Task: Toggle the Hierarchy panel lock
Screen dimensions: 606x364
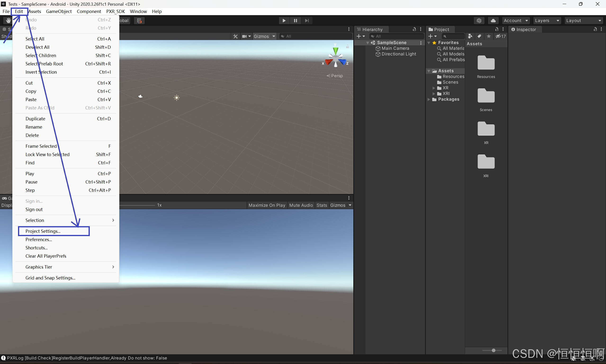Action: pyautogui.click(x=414, y=29)
